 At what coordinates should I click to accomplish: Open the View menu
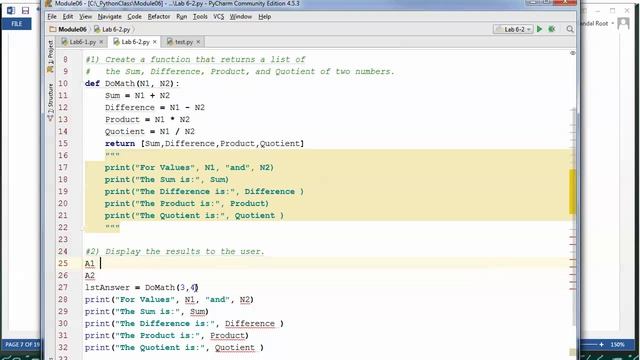(x=85, y=17)
